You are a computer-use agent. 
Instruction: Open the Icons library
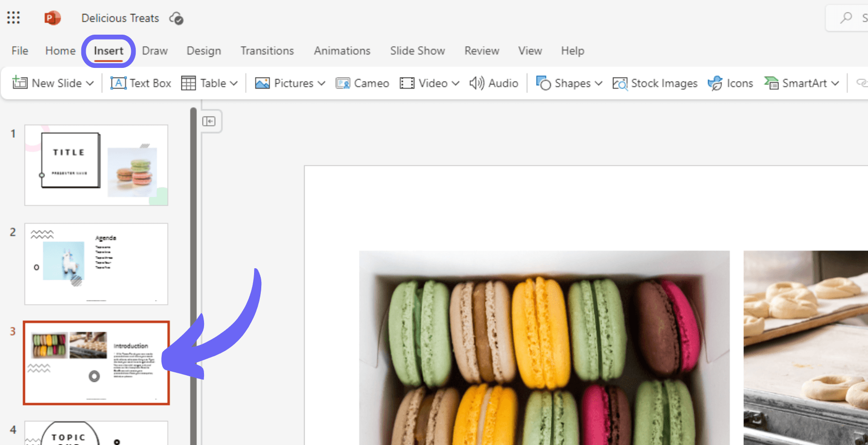click(x=730, y=83)
